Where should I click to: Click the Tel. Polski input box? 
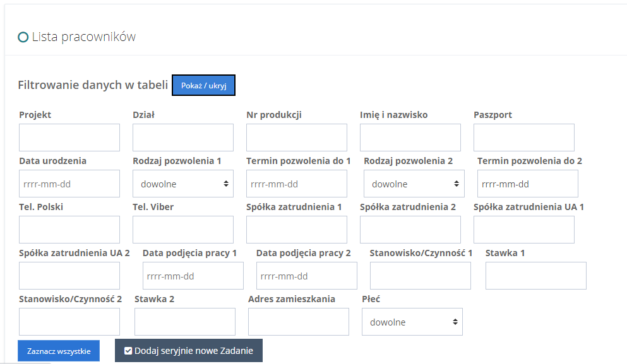coord(69,230)
